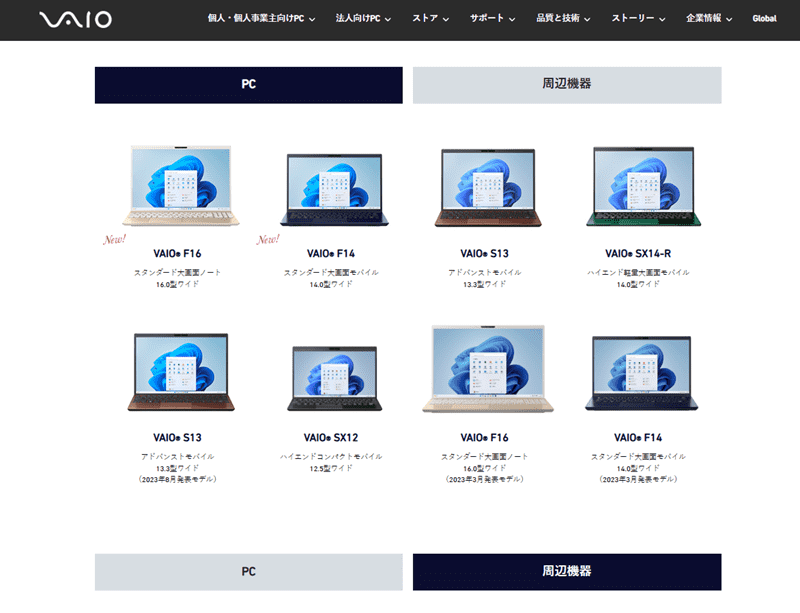
Task: Click the VAIO logo in the header
Action: pos(76,19)
